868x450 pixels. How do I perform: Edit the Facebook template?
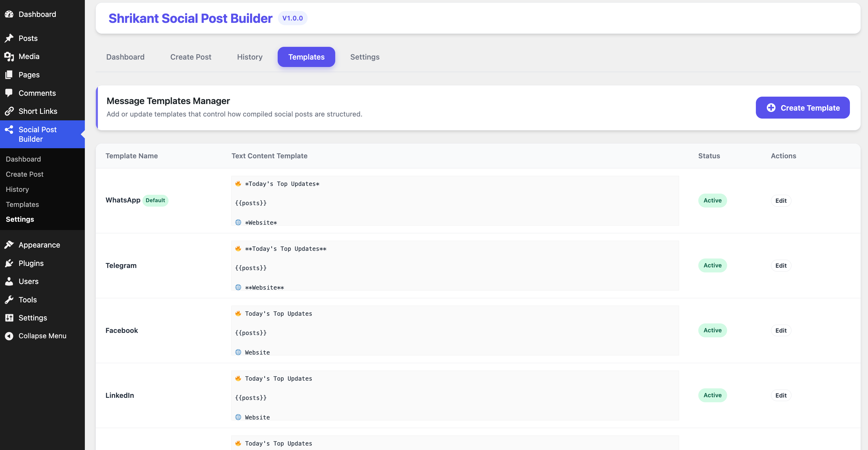781,331
